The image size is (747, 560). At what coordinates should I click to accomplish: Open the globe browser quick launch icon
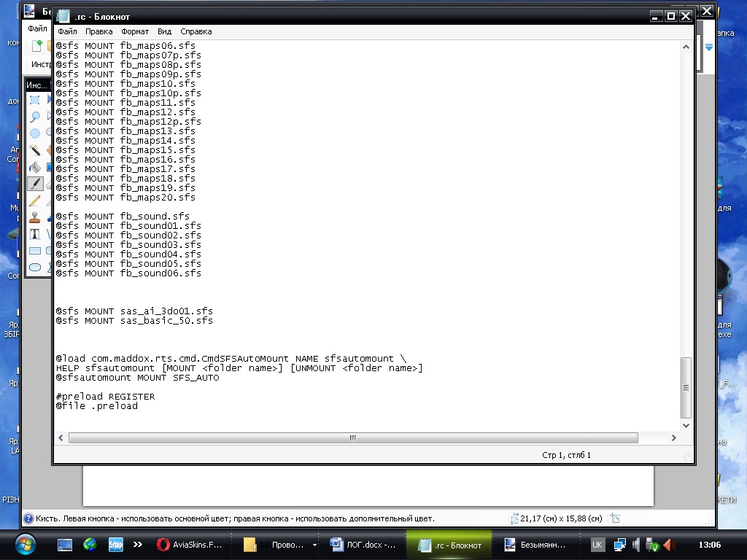pos(90,545)
